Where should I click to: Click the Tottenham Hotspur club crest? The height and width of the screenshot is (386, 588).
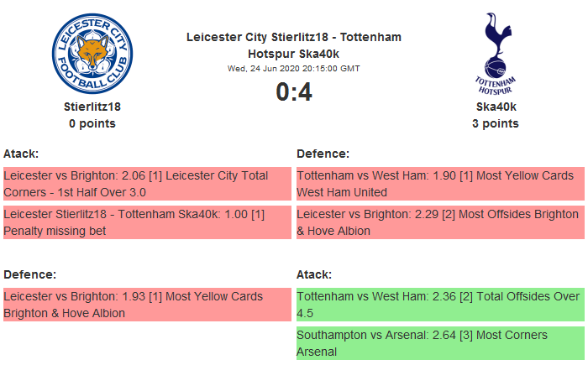point(495,53)
